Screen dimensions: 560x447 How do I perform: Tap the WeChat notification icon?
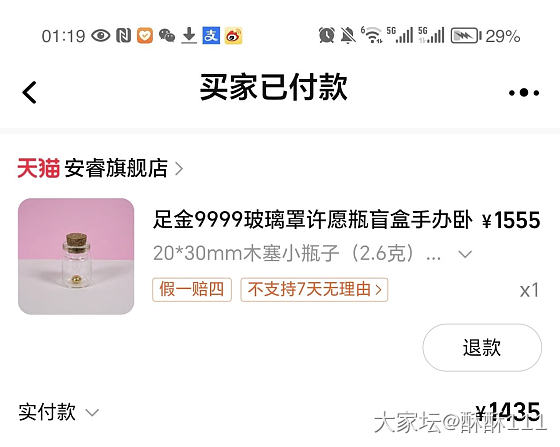click(167, 36)
